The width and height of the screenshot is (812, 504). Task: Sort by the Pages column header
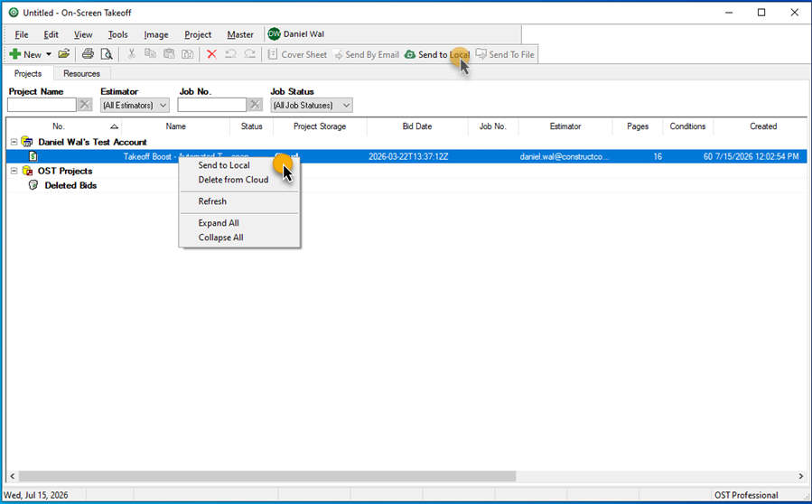coord(638,126)
